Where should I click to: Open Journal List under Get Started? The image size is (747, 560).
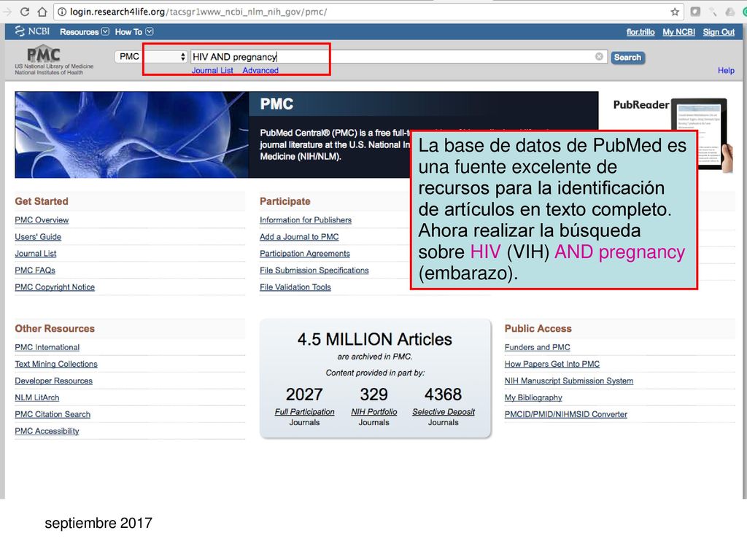point(36,253)
